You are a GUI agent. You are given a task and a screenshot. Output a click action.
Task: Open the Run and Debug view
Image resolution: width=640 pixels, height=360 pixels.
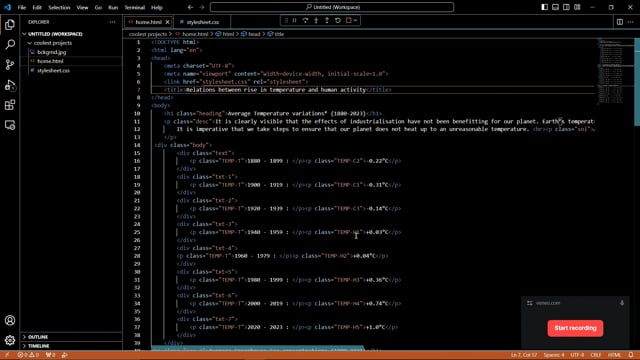pos(10,85)
